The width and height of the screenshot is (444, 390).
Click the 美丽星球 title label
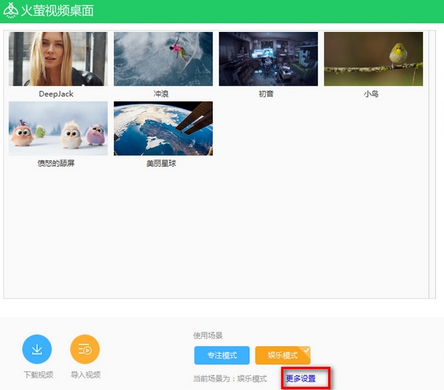click(161, 163)
